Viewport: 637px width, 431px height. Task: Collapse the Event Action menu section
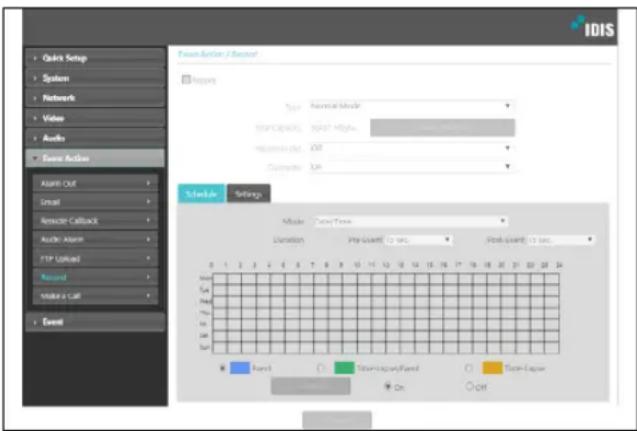coord(95,158)
